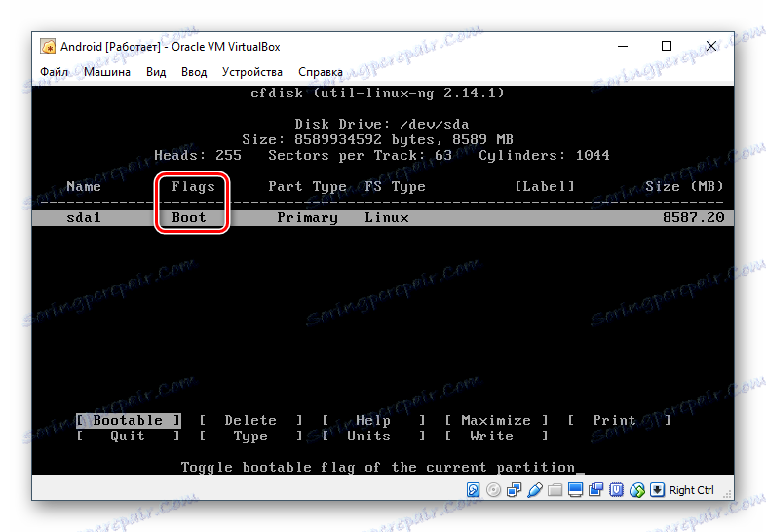
Task: Select the Type option in cfdisk
Action: (x=250, y=436)
